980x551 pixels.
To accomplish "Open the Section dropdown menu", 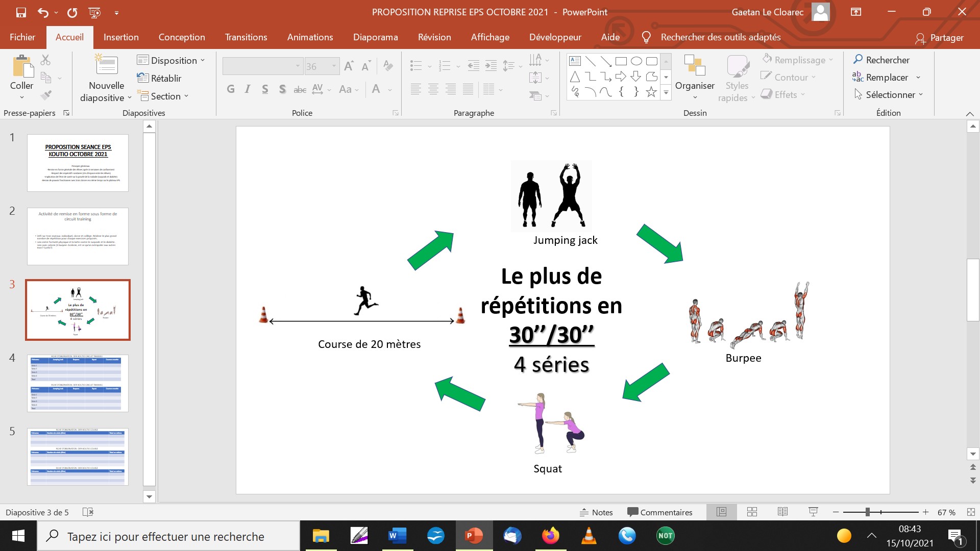I will click(164, 96).
